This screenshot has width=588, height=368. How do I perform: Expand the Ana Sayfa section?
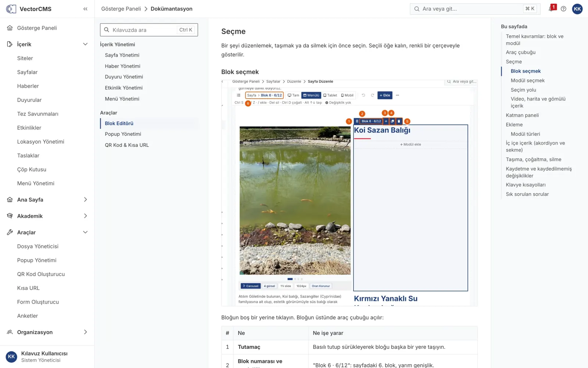[85, 199]
